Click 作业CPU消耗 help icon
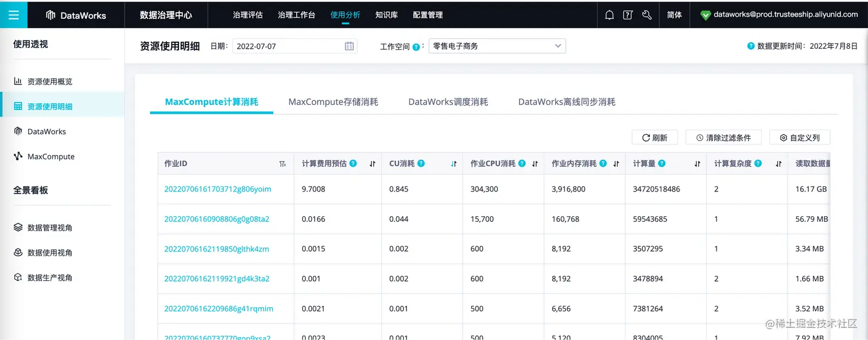Image resolution: width=868 pixels, height=340 pixels. (x=522, y=163)
